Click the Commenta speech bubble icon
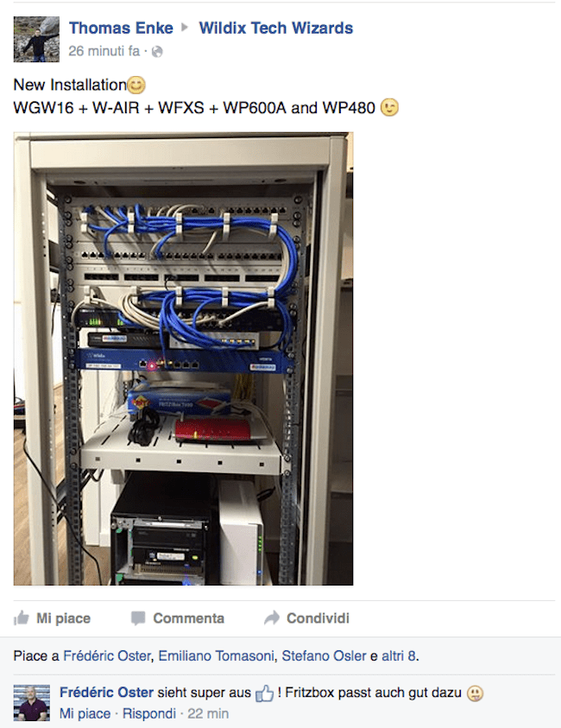Image resolution: width=561 pixels, height=728 pixels. point(138,618)
